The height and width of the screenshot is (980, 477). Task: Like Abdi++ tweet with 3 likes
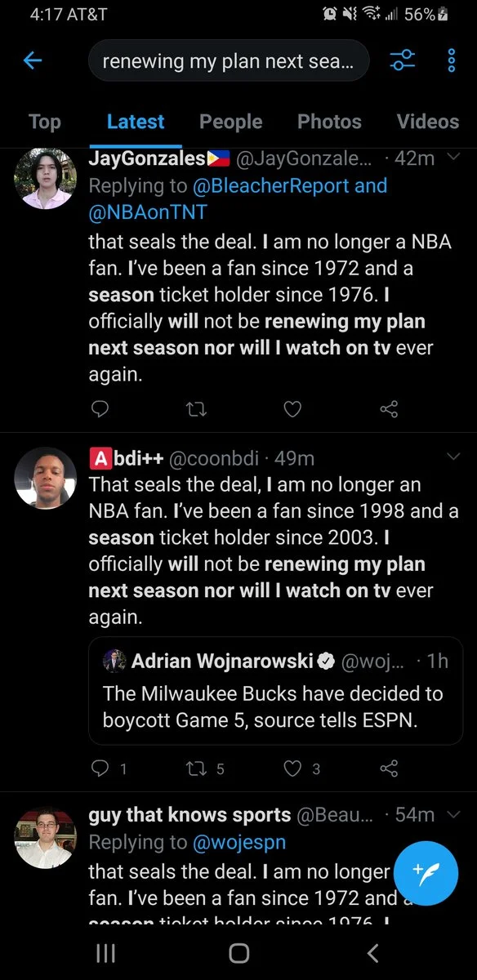(x=301, y=768)
